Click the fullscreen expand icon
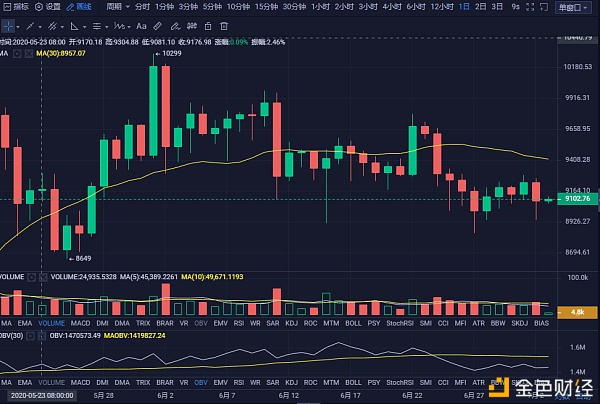The width and height of the screenshot is (600, 404). [x=530, y=7]
